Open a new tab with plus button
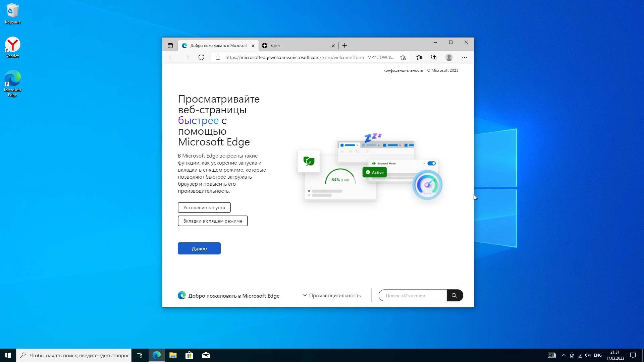This screenshot has height=362, width=644. 345,46
